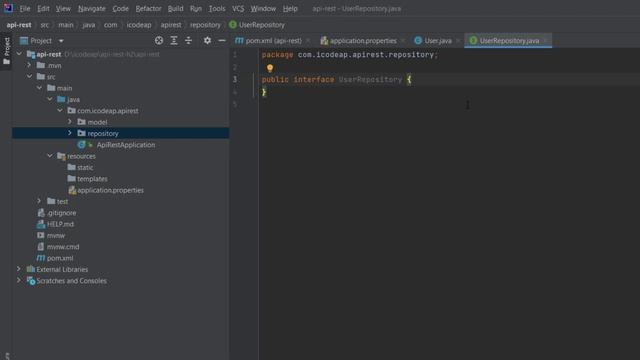Click the .gitignore file icon
This screenshot has width=640, height=360.
pyautogui.click(x=41, y=213)
